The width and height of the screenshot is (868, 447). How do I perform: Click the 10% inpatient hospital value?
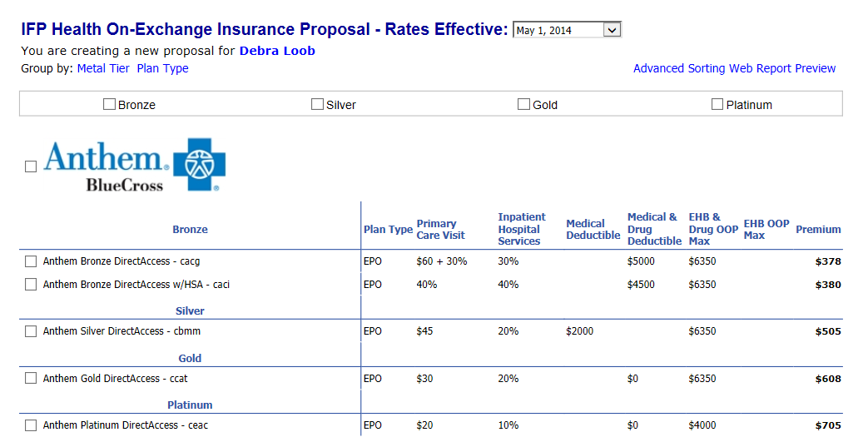pos(508,425)
